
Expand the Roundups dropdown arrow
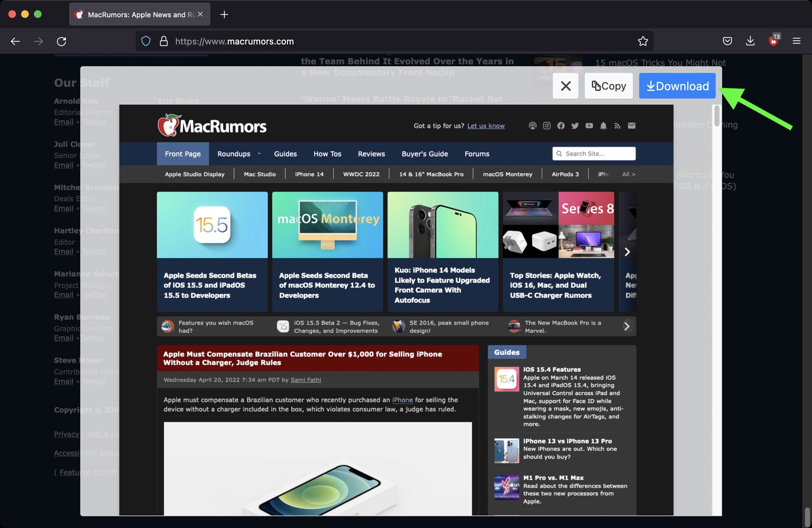259,154
